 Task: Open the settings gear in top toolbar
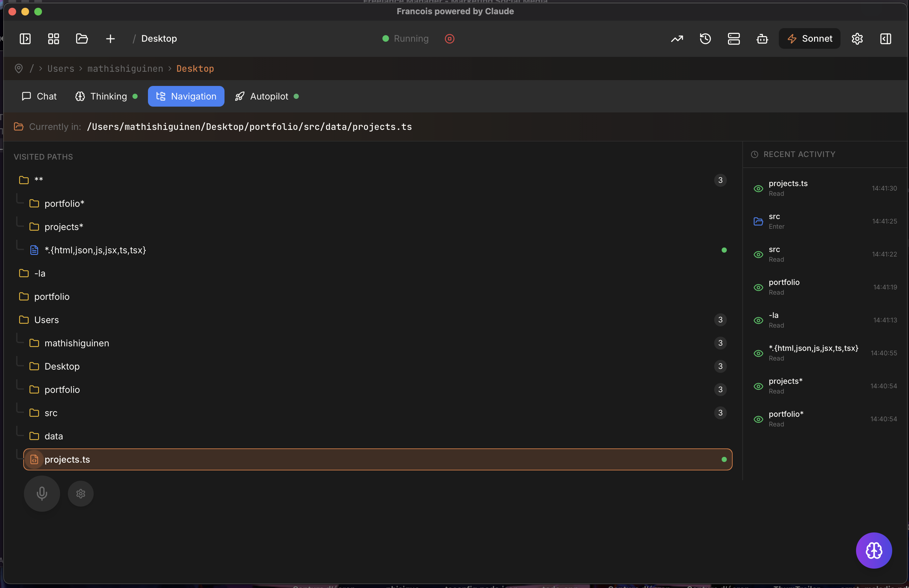tap(857, 38)
